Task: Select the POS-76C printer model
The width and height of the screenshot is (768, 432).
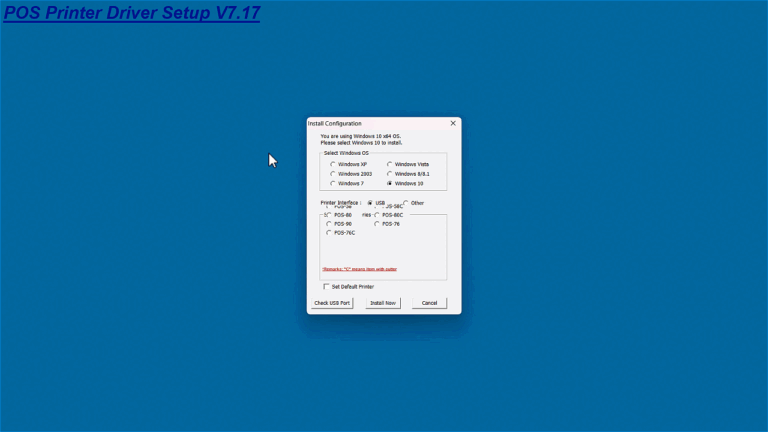Action: click(x=328, y=233)
